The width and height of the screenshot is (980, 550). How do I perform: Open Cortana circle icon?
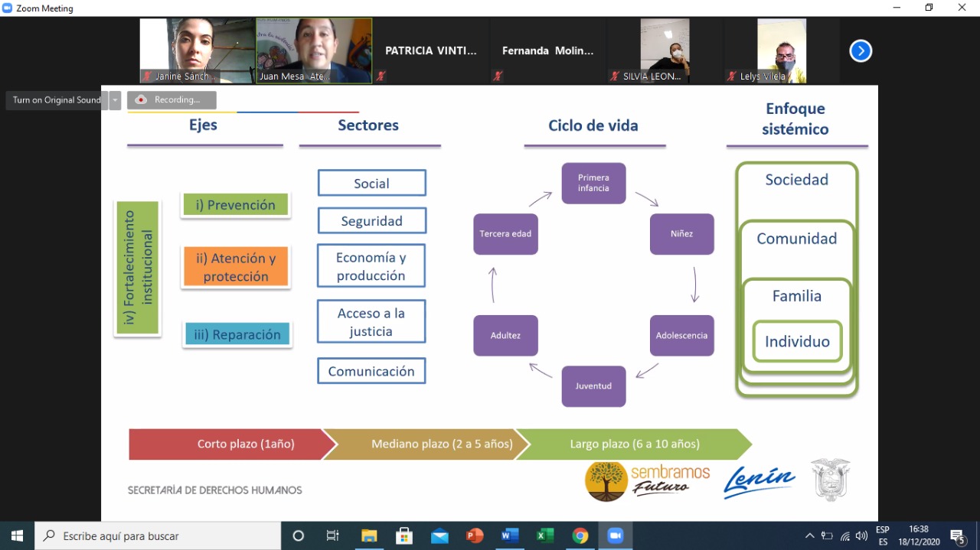[x=299, y=535]
